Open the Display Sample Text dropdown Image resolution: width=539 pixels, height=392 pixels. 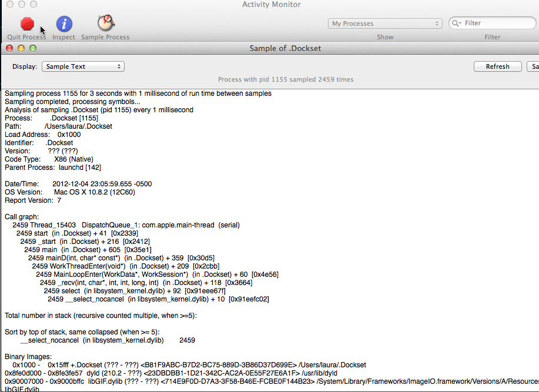click(x=83, y=66)
